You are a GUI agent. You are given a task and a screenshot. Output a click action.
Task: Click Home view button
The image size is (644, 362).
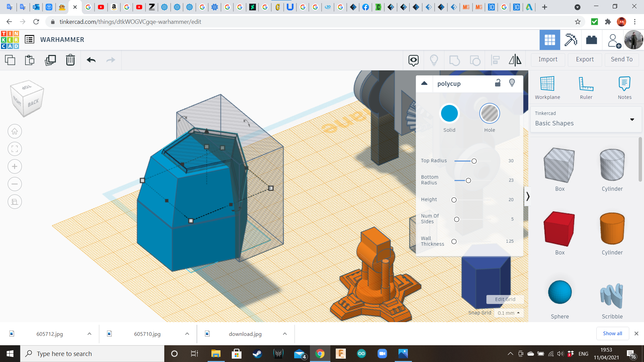click(x=15, y=131)
